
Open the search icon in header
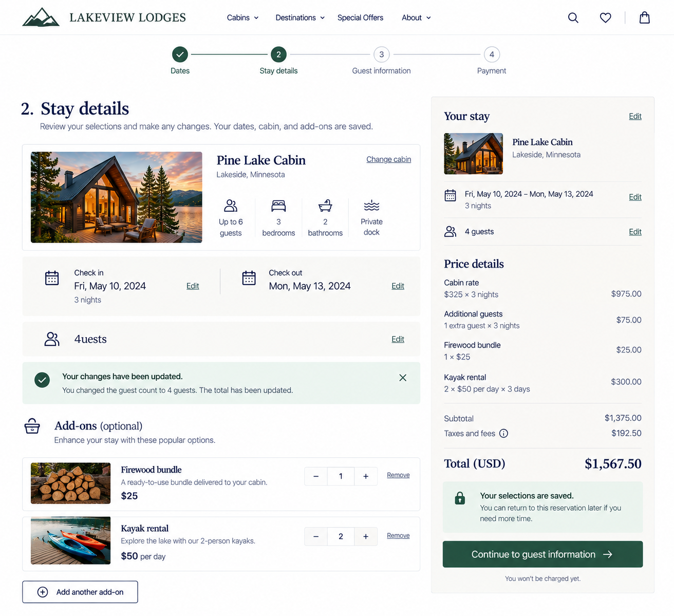coord(573,18)
